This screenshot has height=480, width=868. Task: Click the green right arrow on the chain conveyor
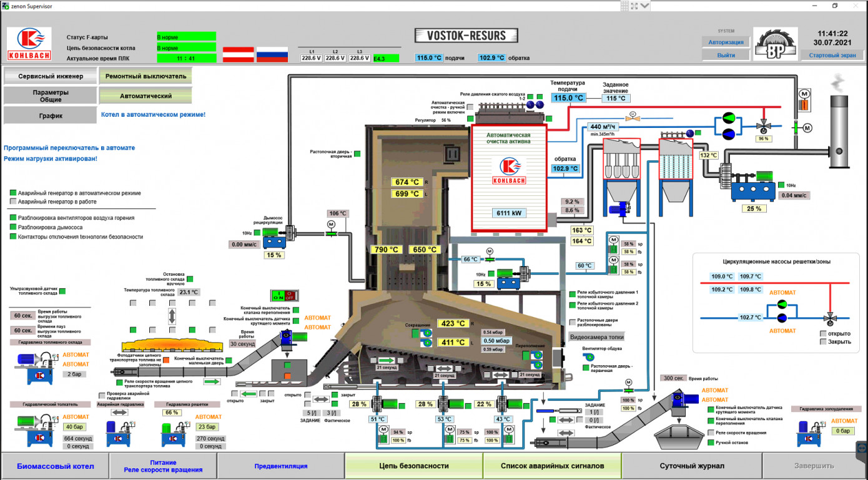pos(212,381)
